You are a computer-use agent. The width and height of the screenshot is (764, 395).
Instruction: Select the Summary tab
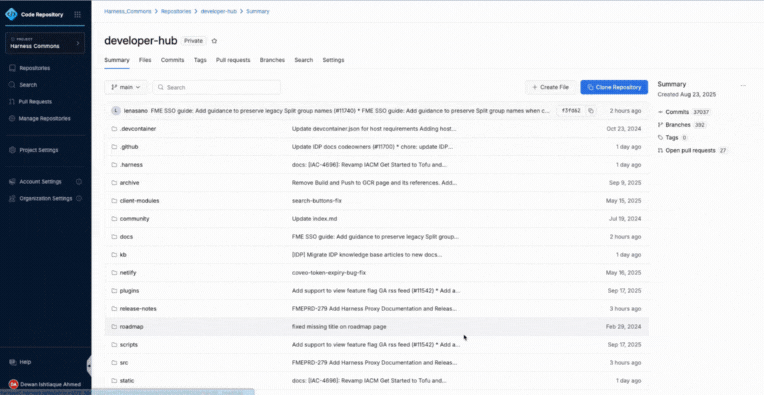pos(117,60)
